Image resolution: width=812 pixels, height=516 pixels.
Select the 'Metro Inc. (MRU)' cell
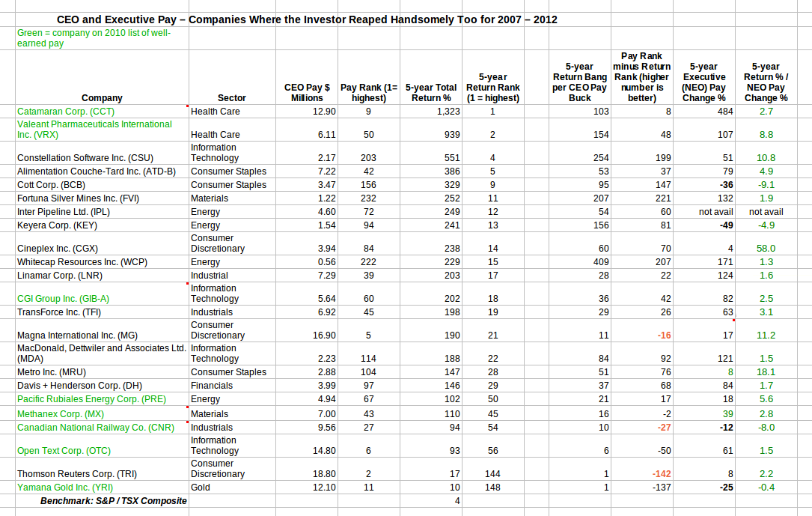tap(102, 372)
